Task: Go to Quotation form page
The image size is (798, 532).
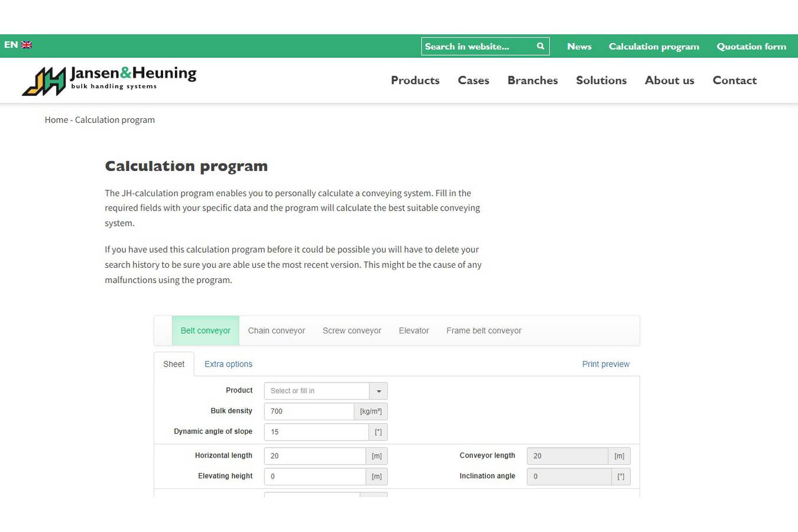Action: (x=751, y=46)
